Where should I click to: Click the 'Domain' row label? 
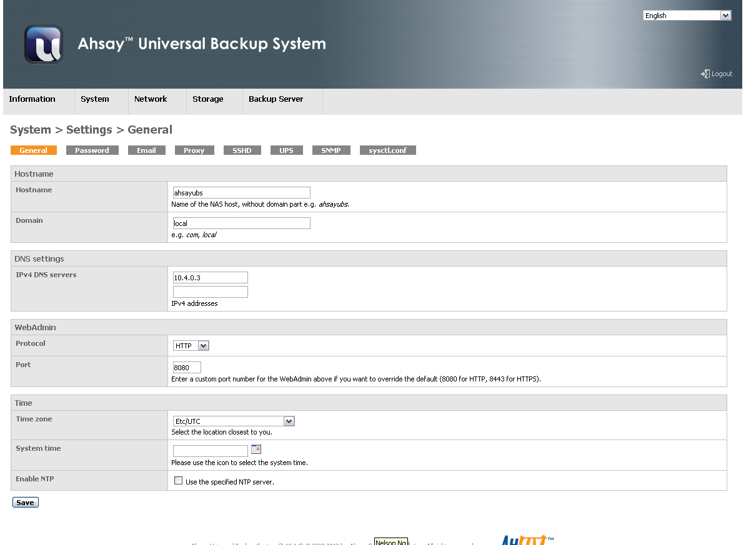29,220
